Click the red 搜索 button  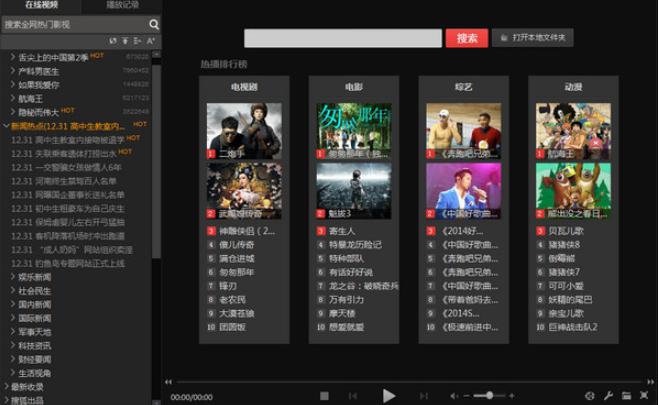pos(466,38)
